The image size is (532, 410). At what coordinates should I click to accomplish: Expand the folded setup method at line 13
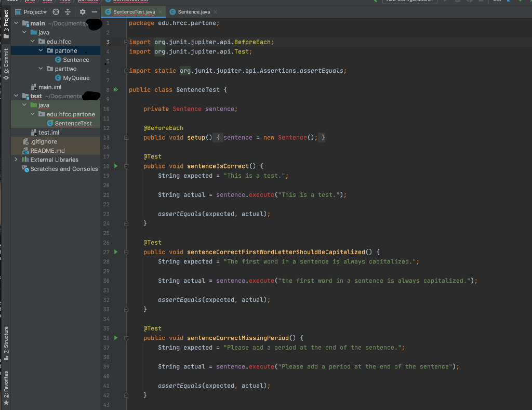pyautogui.click(x=126, y=138)
